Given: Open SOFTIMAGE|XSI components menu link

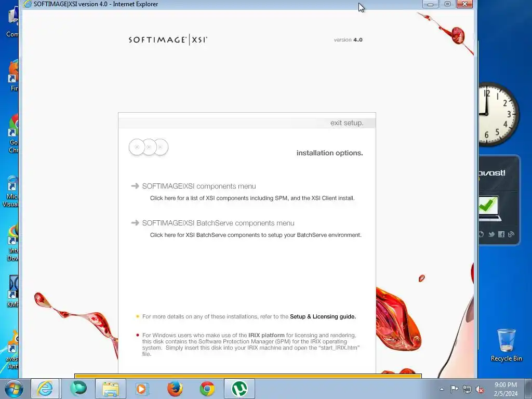Looking at the screenshot, I should [x=199, y=187].
